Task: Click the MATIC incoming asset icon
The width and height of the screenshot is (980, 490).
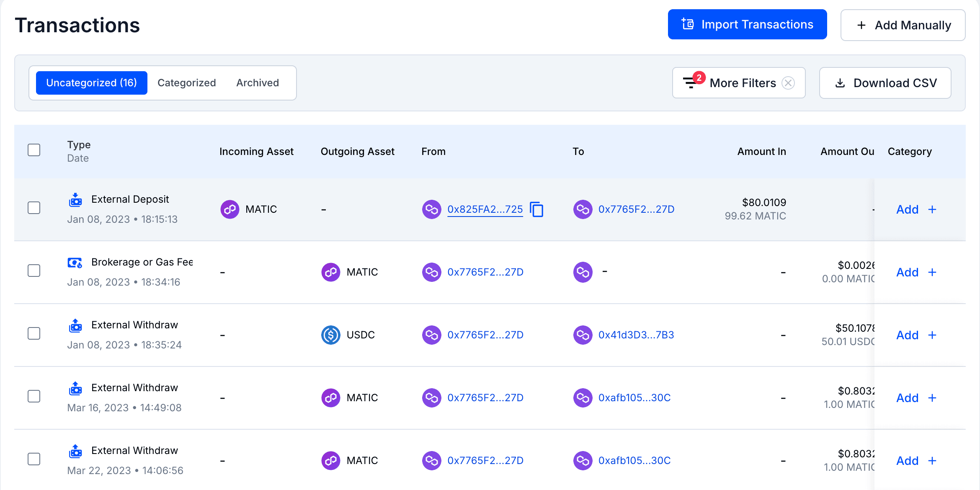Action: pos(230,209)
